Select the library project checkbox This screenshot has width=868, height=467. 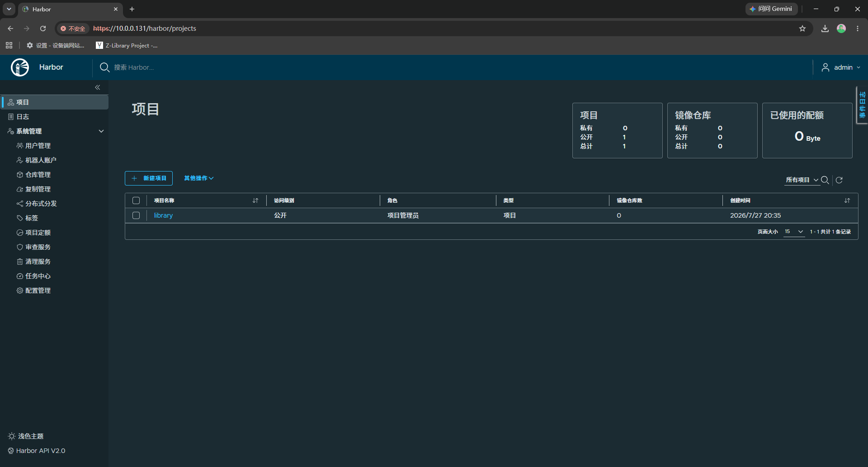[136, 215]
